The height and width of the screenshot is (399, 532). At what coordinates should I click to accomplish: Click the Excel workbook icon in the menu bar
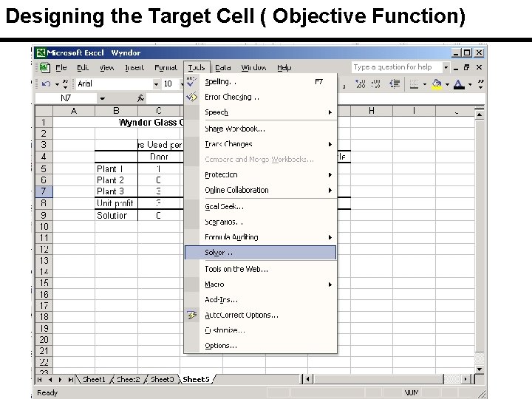click(44, 67)
